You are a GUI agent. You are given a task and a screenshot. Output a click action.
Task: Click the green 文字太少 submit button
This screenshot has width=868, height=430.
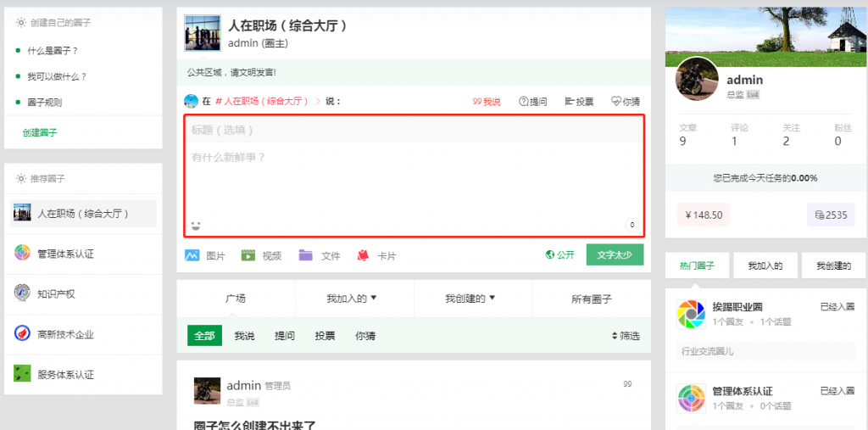pos(615,255)
